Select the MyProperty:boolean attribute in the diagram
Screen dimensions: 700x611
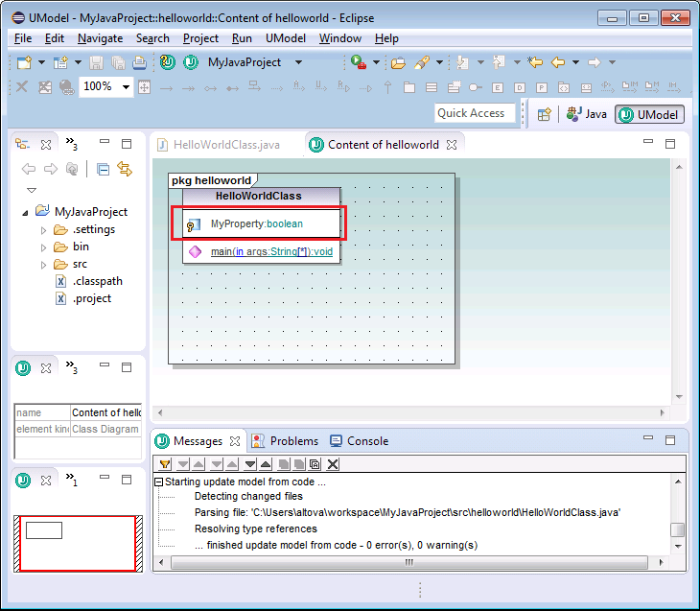(256, 223)
